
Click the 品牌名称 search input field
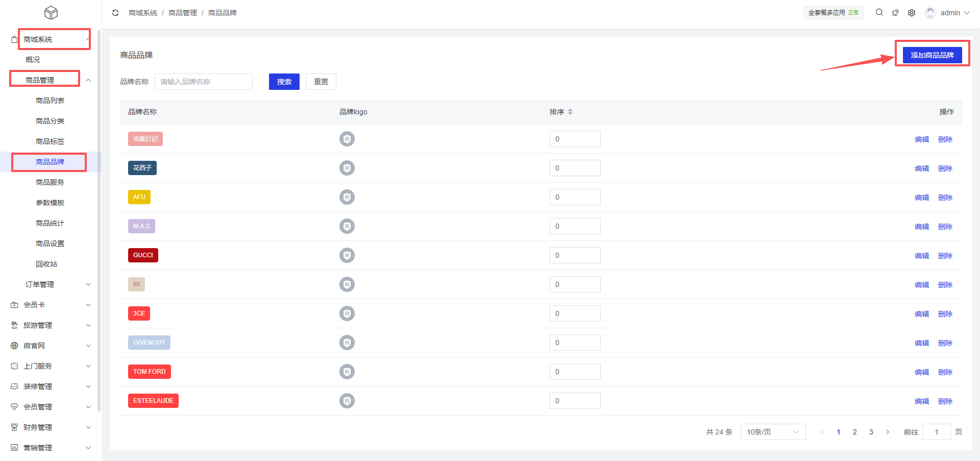tap(204, 82)
